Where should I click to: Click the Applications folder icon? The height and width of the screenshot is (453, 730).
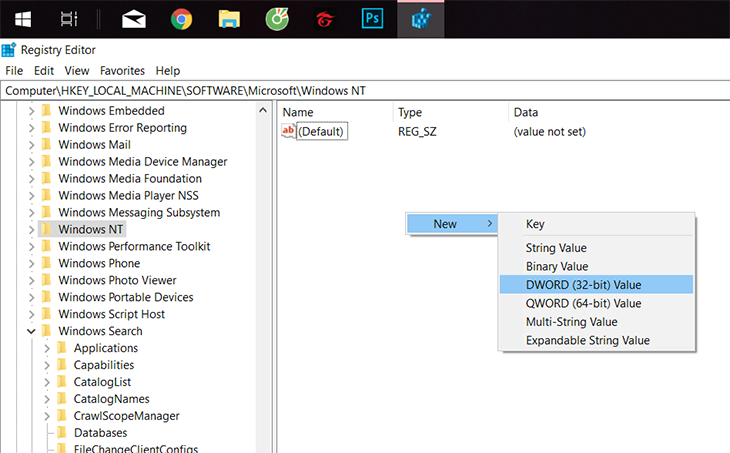coord(62,348)
